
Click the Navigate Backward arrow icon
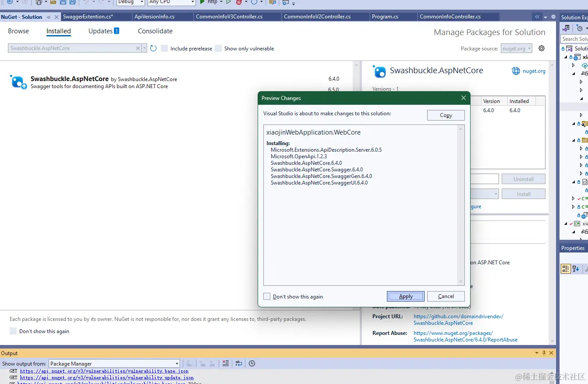click(x=10, y=2)
